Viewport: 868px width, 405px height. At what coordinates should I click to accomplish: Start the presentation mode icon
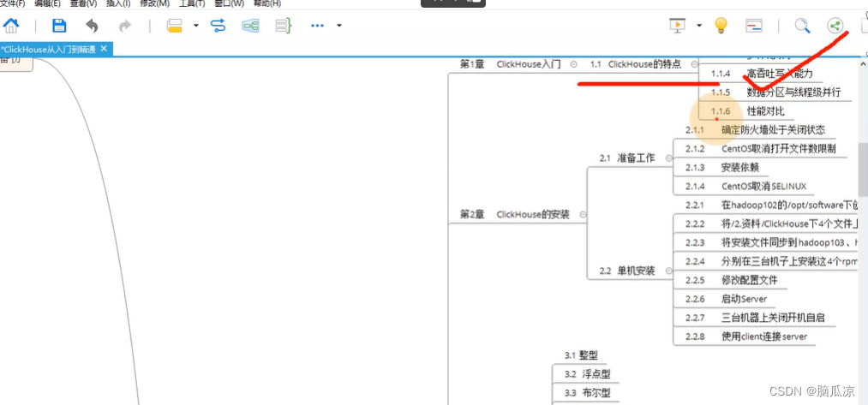tap(678, 26)
